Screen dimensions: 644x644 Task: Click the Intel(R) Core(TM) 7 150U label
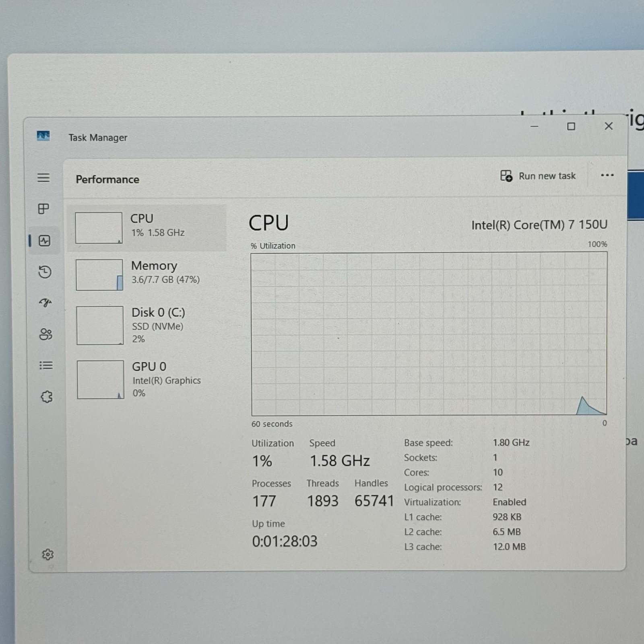tap(539, 225)
